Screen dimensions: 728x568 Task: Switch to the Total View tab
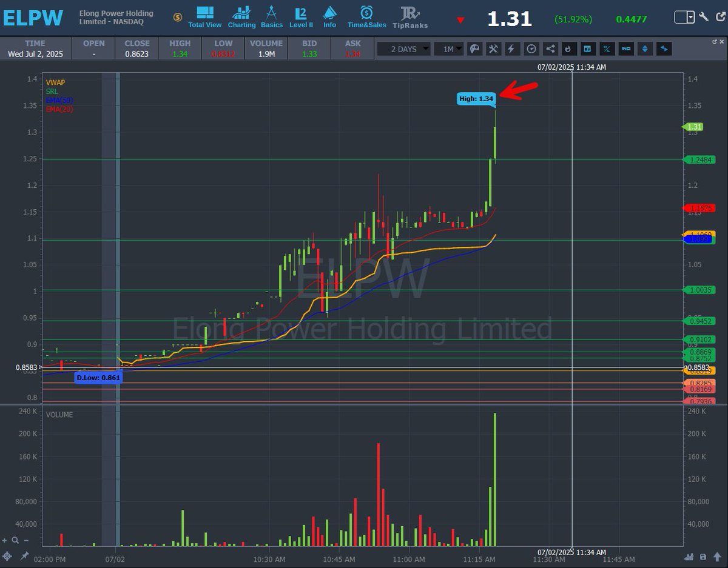[204, 16]
